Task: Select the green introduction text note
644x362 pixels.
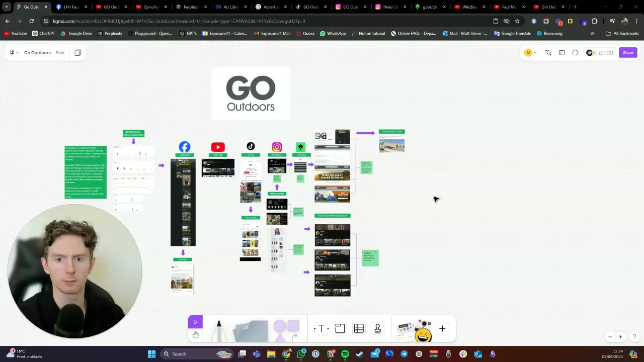Action: coord(86,172)
